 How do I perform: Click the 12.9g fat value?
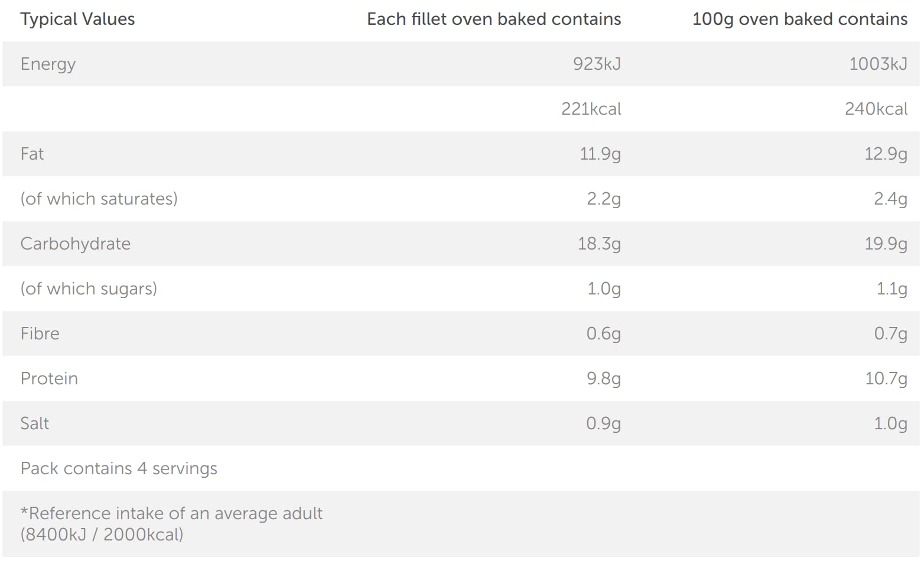point(886,154)
